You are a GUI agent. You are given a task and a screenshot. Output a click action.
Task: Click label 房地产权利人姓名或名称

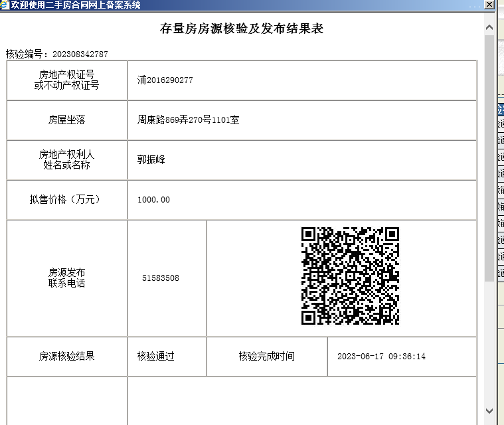66,159
